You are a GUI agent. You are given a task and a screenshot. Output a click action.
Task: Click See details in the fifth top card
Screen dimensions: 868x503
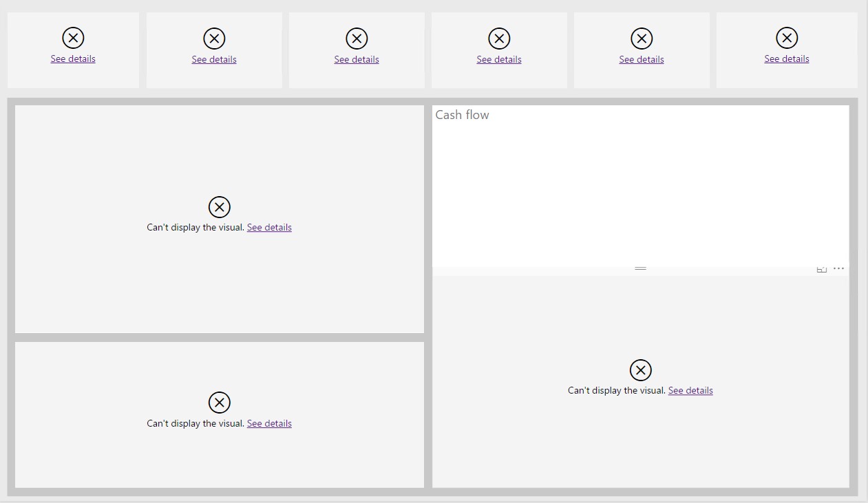(x=642, y=59)
